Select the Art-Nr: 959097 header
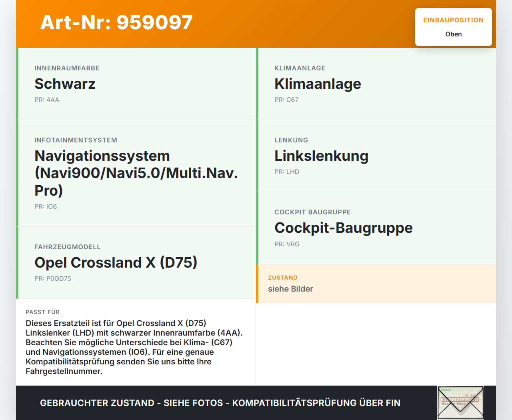Screen dimensions: 512x420 [x=116, y=23]
